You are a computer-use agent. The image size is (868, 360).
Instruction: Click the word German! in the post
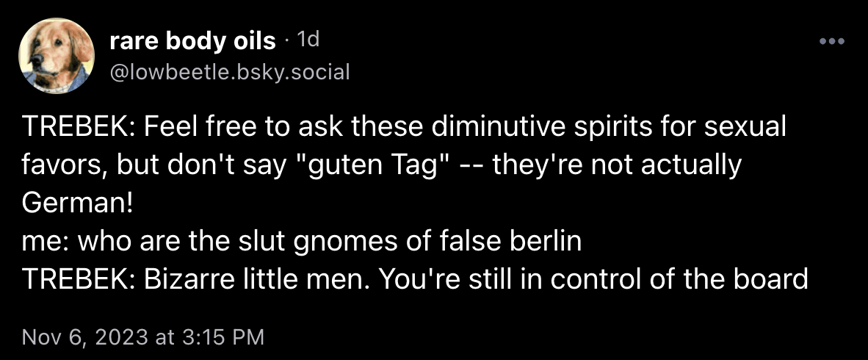click(x=78, y=204)
